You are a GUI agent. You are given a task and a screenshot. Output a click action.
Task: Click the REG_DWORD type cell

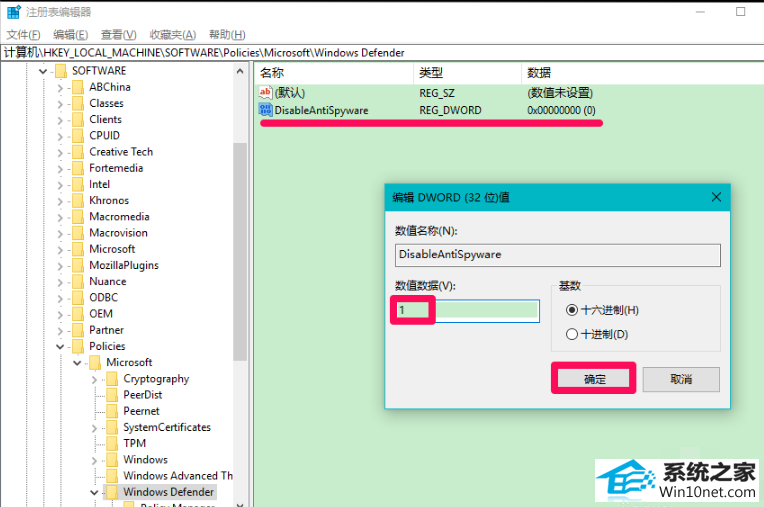pyautogui.click(x=450, y=111)
